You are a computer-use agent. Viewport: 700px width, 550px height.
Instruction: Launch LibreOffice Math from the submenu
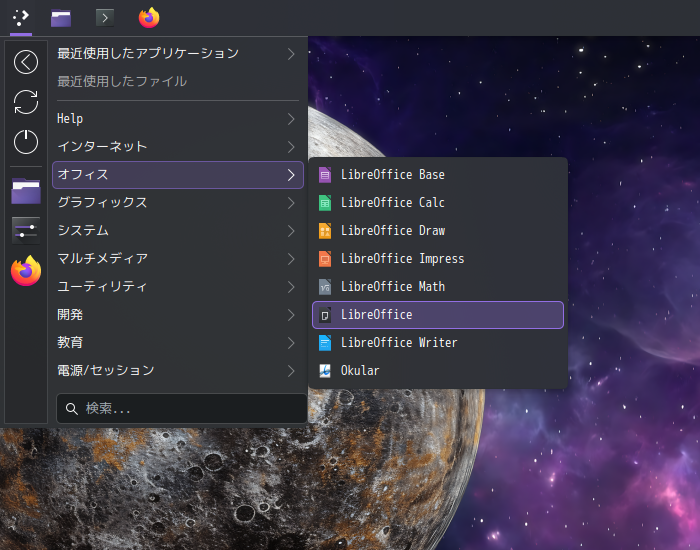coord(438,287)
